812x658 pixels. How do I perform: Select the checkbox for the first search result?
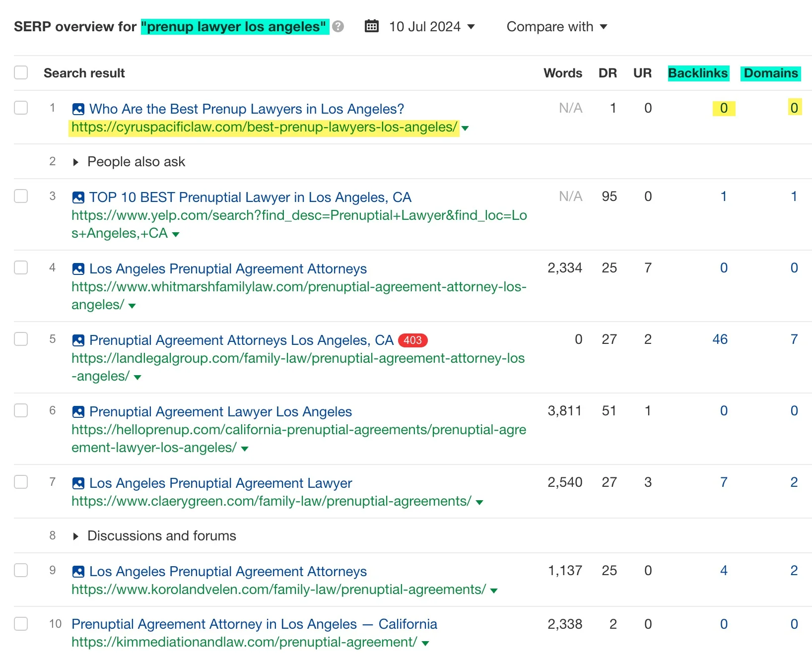[x=21, y=108]
